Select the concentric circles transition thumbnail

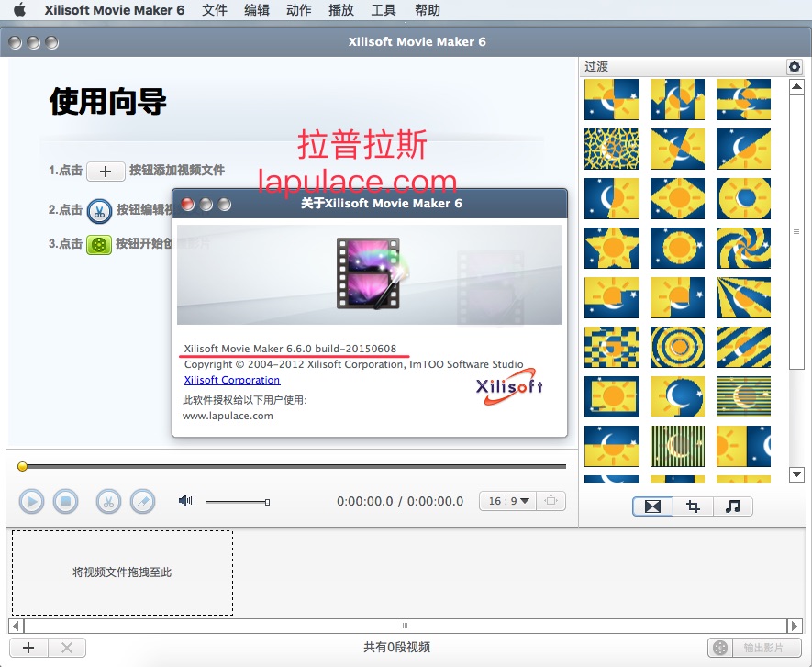[x=677, y=347]
